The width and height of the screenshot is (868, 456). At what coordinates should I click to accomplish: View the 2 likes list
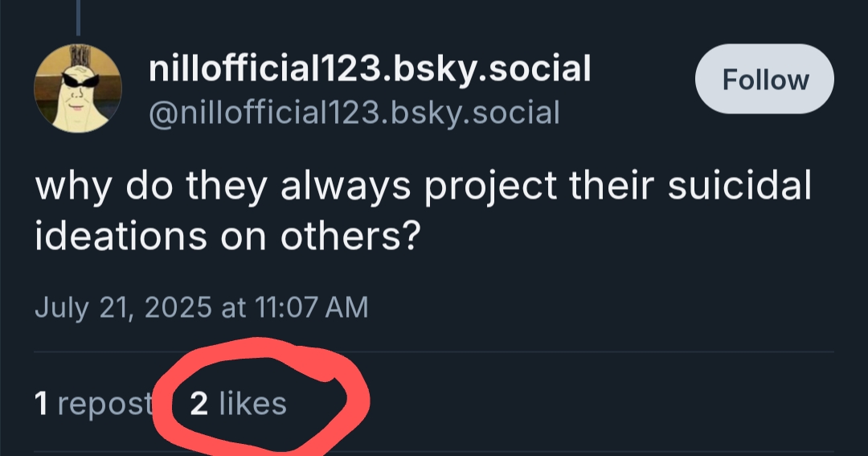[238, 403]
